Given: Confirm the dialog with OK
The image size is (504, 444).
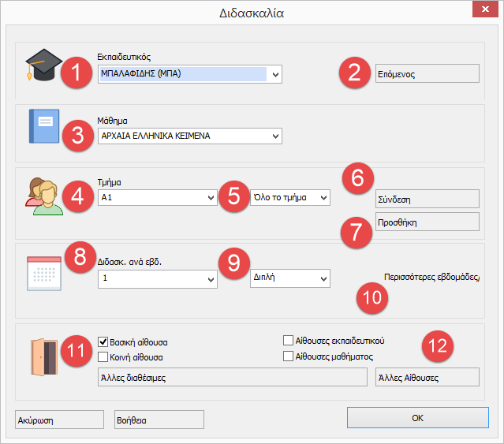Looking at the screenshot, I should [418, 418].
